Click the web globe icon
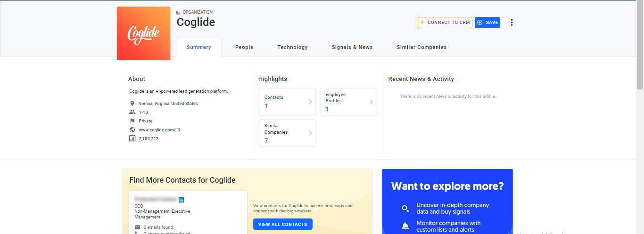 [x=132, y=130]
